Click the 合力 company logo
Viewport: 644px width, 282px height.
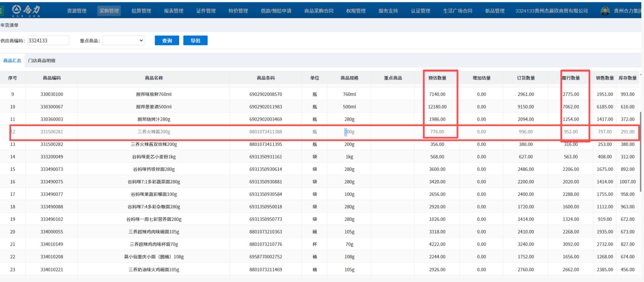tap(26, 10)
